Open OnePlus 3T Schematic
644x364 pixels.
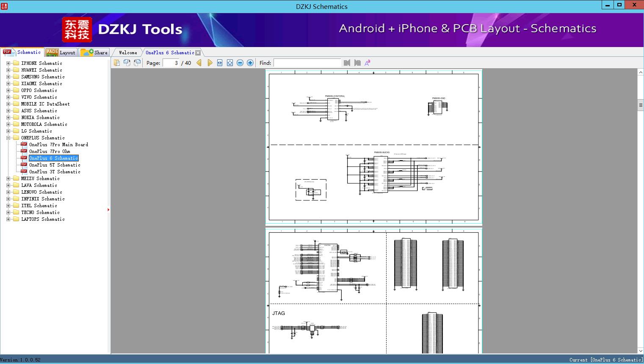55,172
